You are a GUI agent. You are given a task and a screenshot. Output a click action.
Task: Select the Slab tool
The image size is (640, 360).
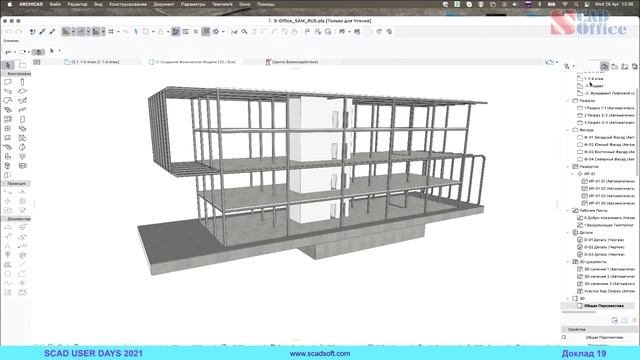coord(22,91)
